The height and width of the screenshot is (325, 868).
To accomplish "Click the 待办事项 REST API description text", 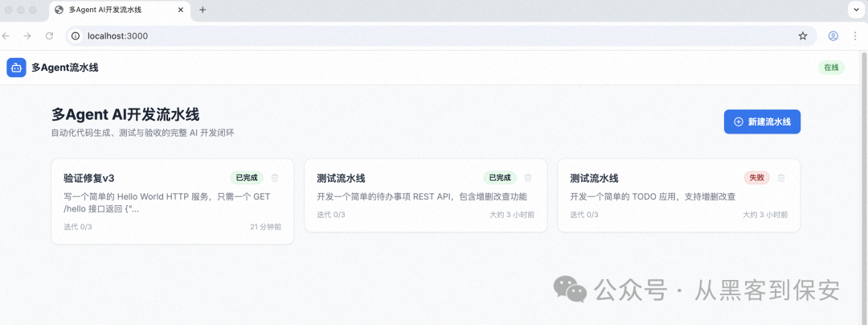I will [x=422, y=196].
